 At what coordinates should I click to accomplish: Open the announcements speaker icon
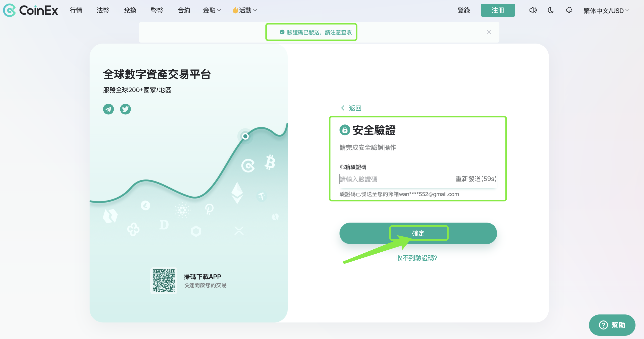click(533, 10)
